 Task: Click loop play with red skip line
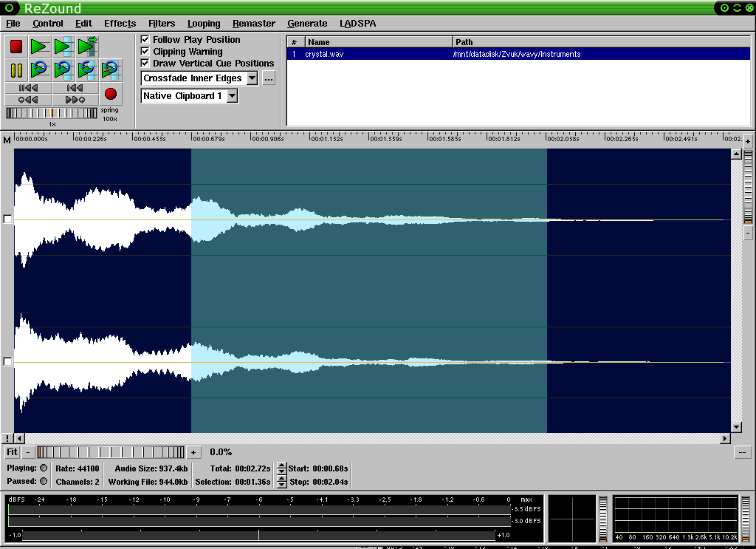coord(111,70)
